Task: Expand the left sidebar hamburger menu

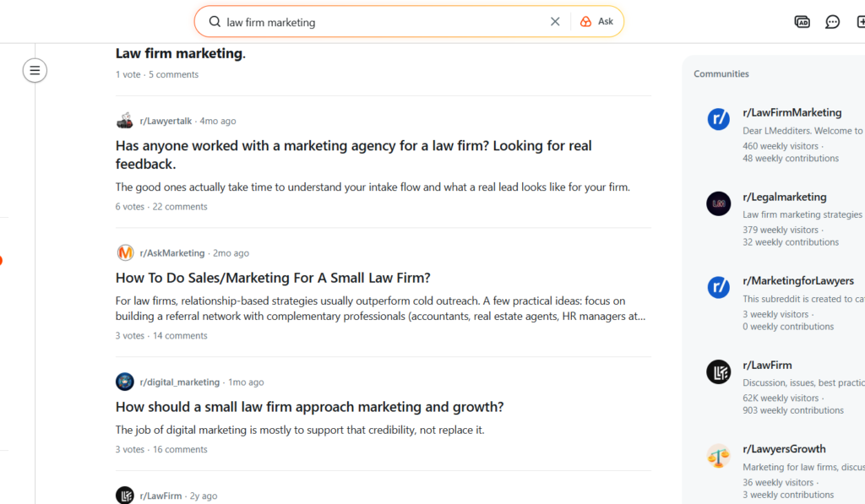Action: pos(35,70)
